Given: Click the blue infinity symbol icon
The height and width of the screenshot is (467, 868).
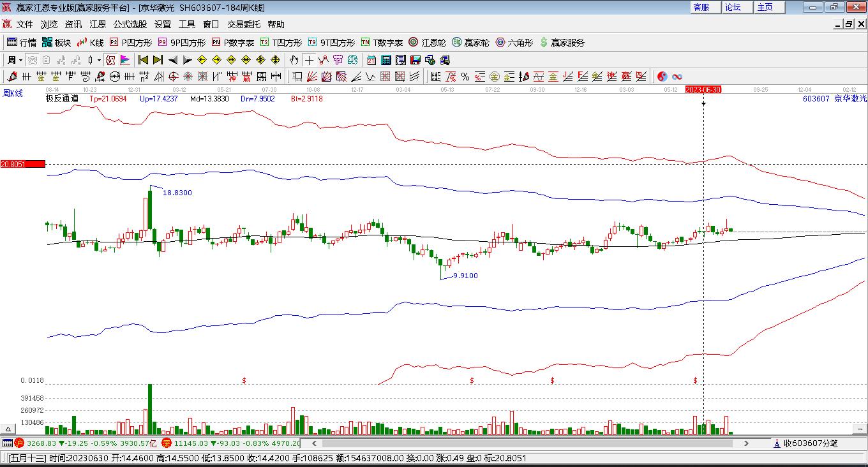Looking at the screenshot, I should 677,77.
